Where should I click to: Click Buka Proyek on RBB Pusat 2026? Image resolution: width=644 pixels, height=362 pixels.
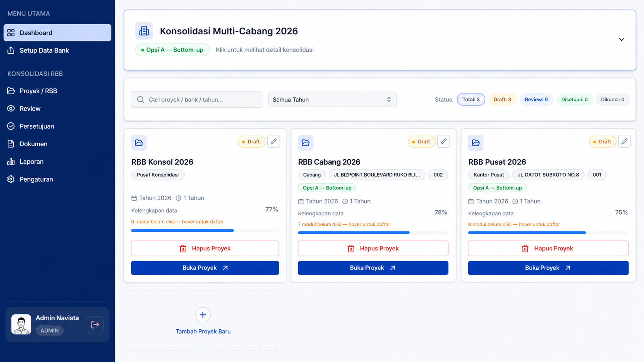point(548,268)
